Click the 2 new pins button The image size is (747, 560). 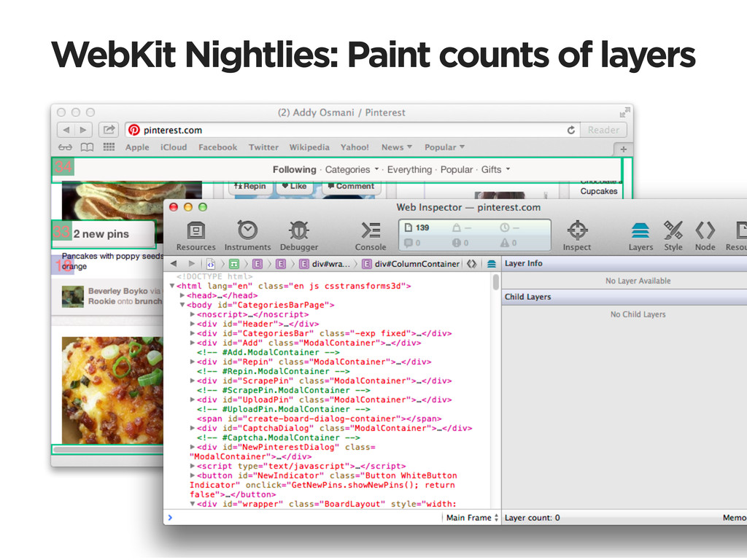(101, 234)
